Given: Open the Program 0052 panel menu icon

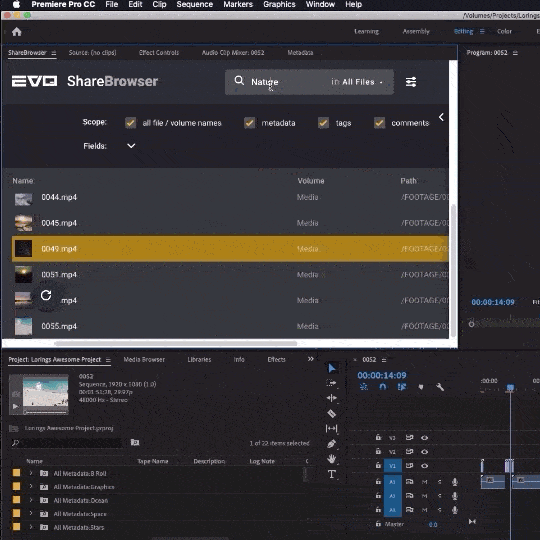Looking at the screenshot, I should click(515, 53).
